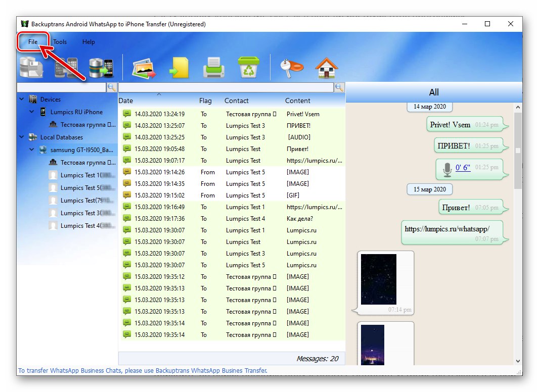Select the 15.03.2020 19:17:36 message row

tap(232, 219)
